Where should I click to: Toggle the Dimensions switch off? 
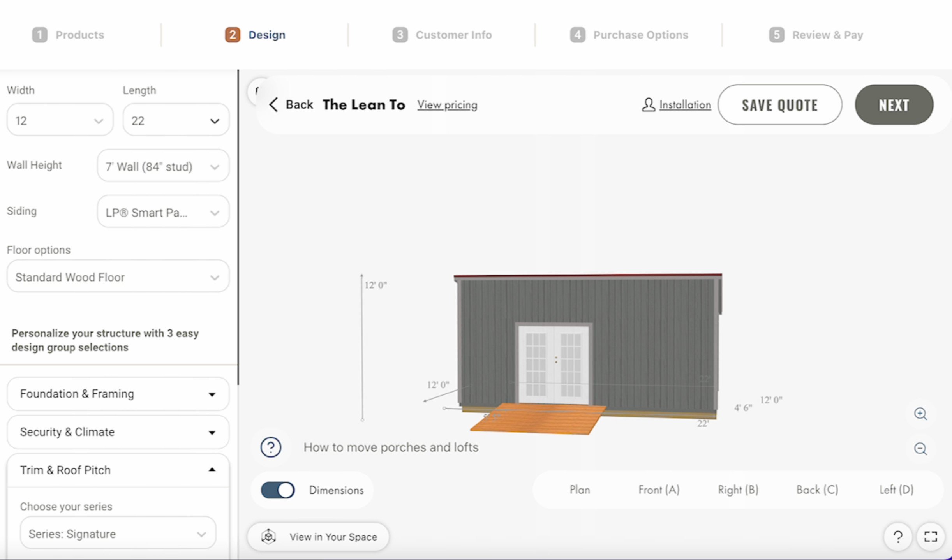point(278,490)
